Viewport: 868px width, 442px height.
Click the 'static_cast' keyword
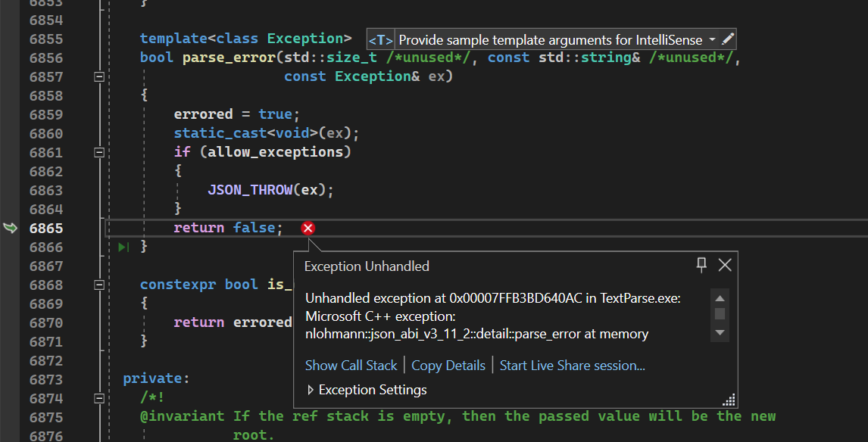tap(220, 133)
